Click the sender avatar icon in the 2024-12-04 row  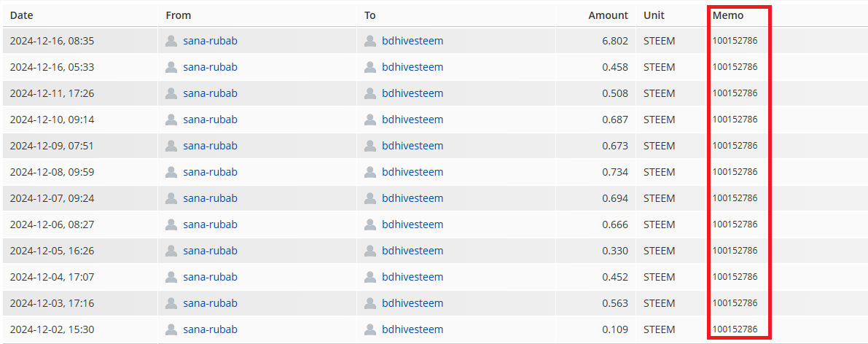pyautogui.click(x=171, y=277)
